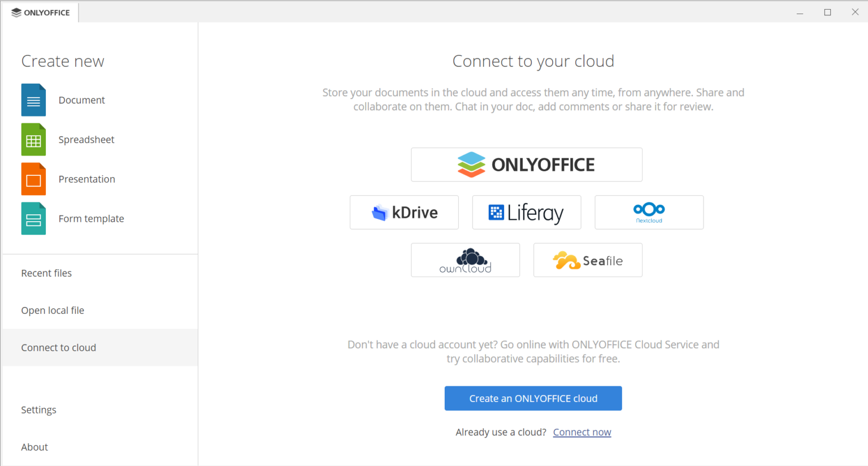Connect to the ONLYOFFICE cloud service
This screenshot has width=868, height=466.
click(526, 165)
